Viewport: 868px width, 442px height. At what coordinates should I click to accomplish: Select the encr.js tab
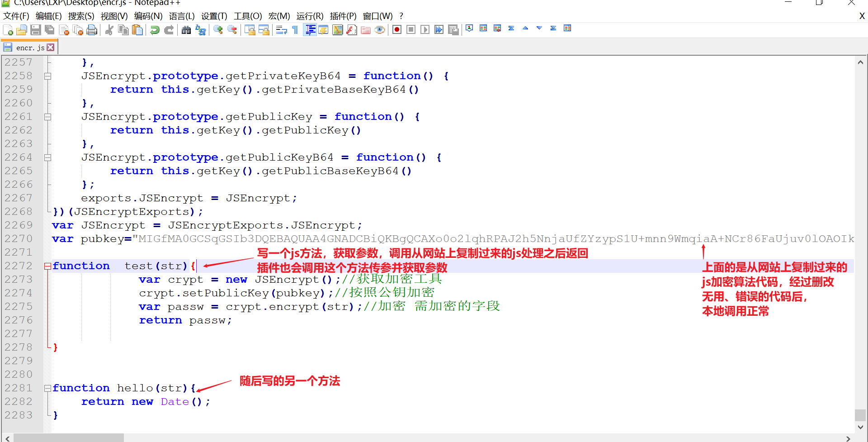pos(30,48)
